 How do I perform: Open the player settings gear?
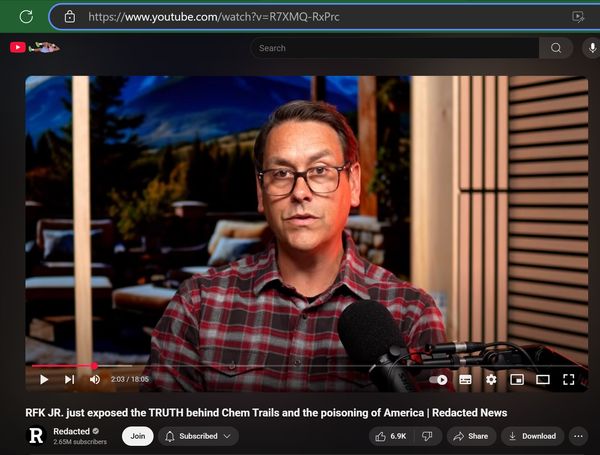[491, 380]
